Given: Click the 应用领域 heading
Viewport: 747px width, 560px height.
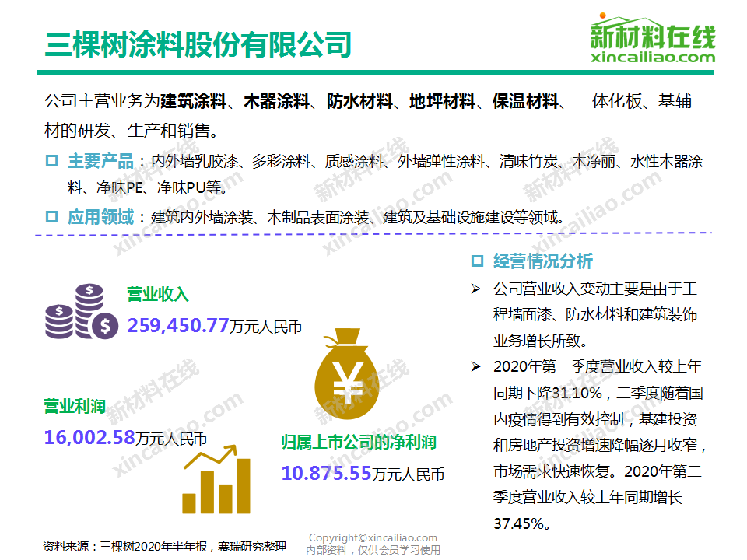Looking at the screenshot, I should [x=100, y=217].
